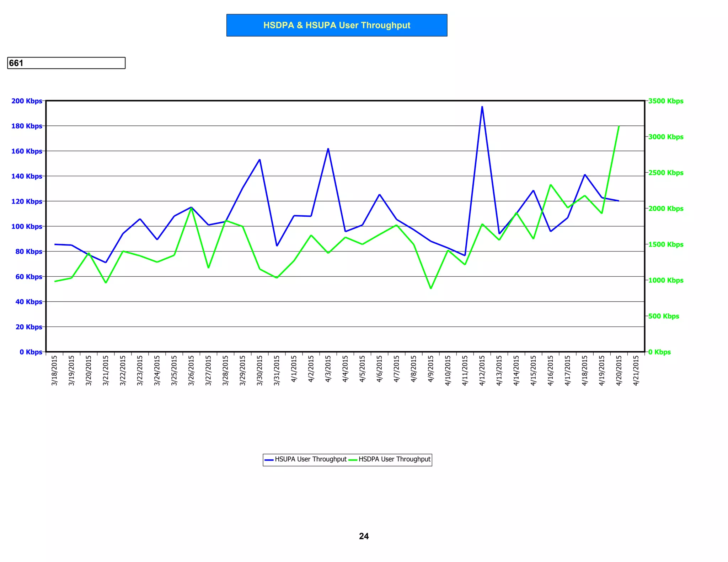This screenshot has height=562, width=728.
Task: Click the 0 Kbps green axis label
Action: coord(659,352)
